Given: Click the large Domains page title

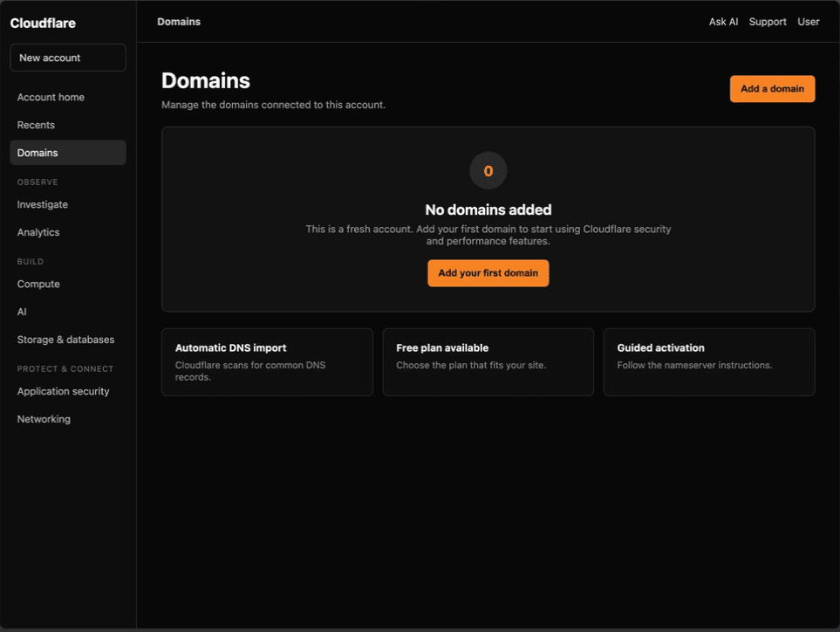Looking at the screenshot, I should 206,81.
